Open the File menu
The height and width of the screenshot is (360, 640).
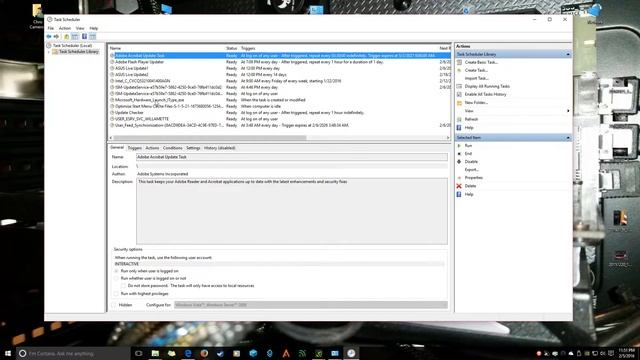tap(51, 28)
